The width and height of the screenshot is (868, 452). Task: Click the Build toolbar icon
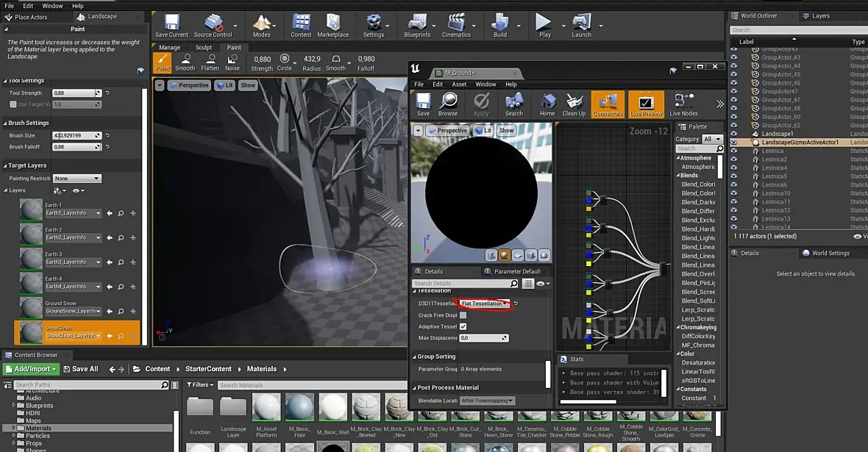500,25
